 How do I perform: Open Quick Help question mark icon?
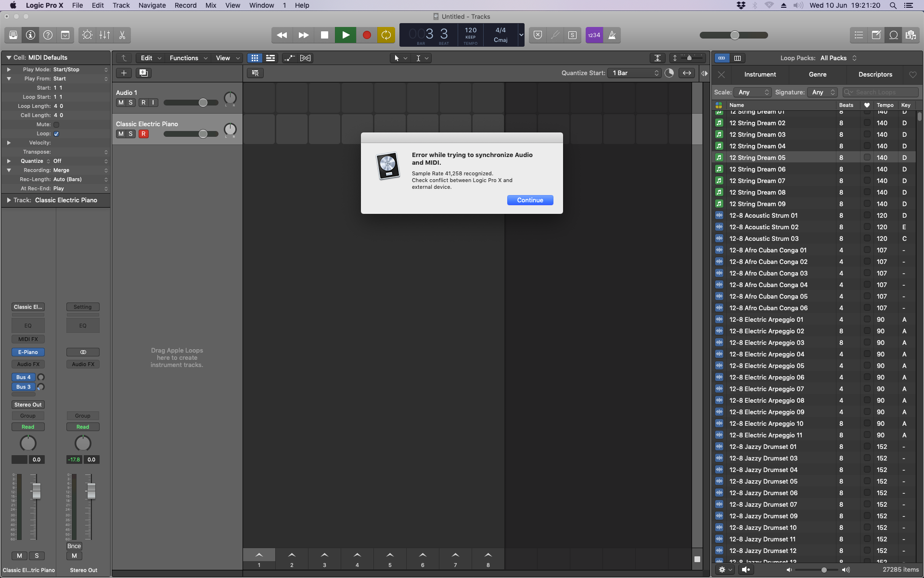pyautogui.click(x=48, y=35)
